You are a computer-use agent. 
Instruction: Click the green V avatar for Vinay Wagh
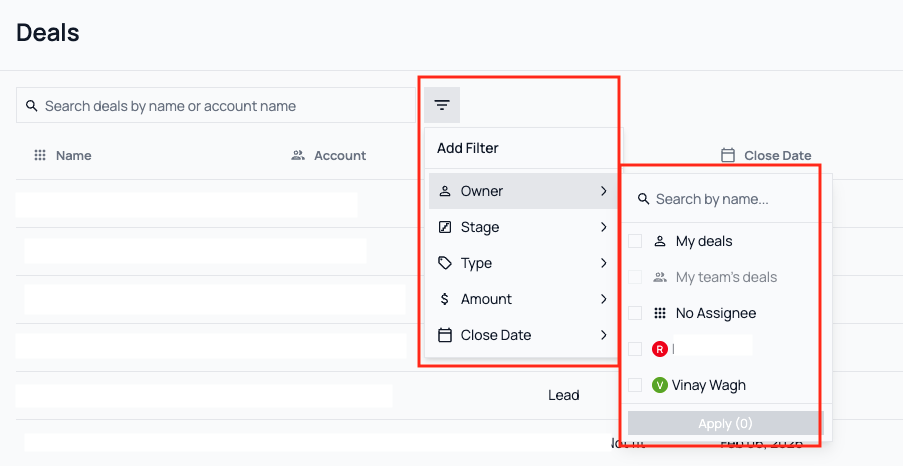point(660,385)
